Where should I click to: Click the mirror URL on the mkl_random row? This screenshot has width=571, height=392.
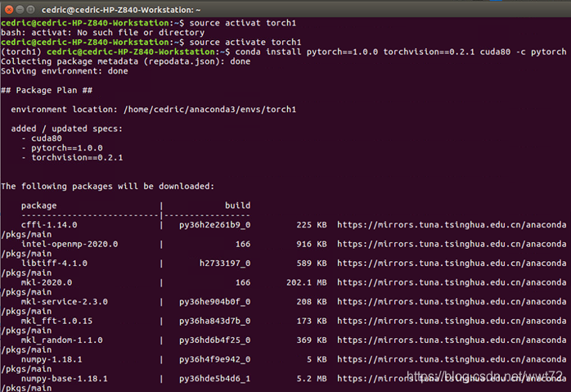(x=452, y=340)
